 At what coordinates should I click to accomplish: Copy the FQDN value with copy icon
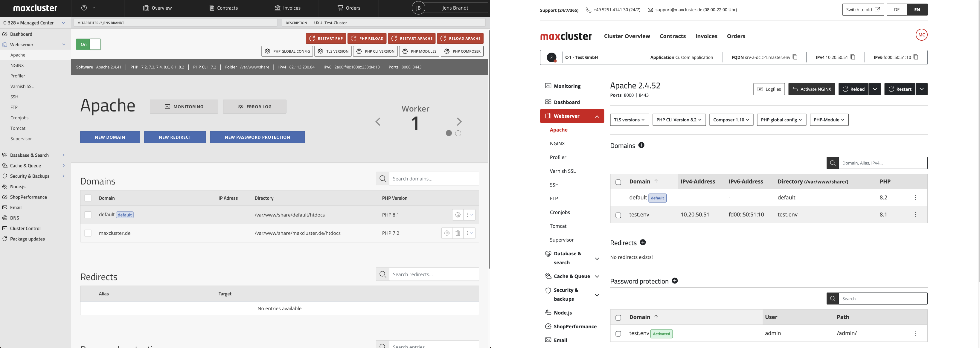795,57
